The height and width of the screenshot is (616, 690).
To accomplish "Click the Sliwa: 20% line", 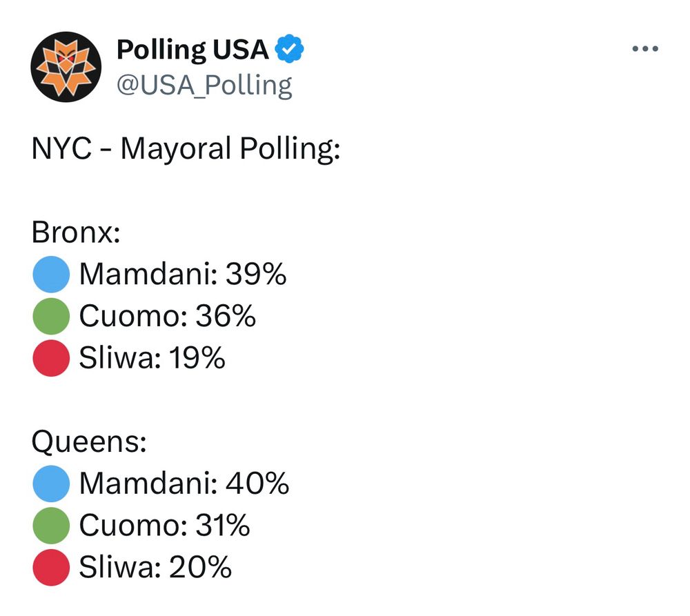I will point(155,567).
